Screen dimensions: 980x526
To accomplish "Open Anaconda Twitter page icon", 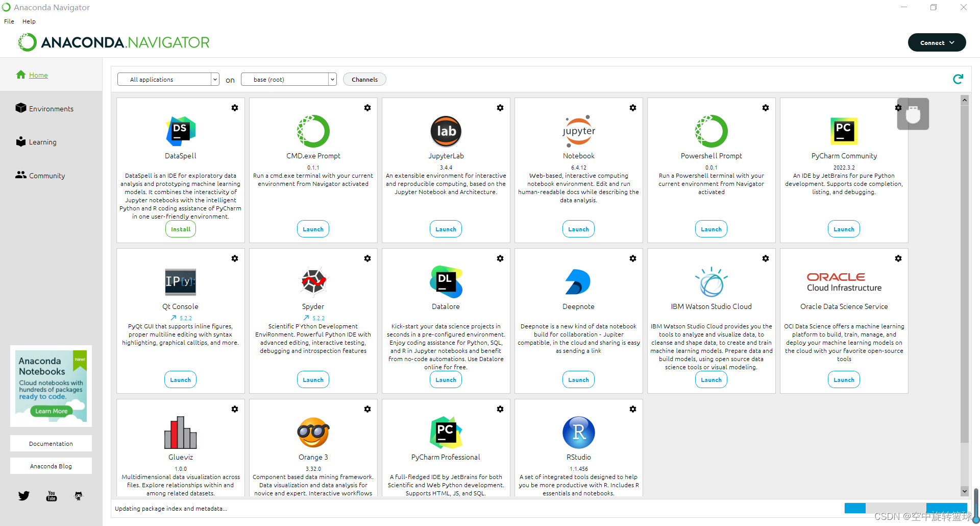I will (x=24, y=496).
